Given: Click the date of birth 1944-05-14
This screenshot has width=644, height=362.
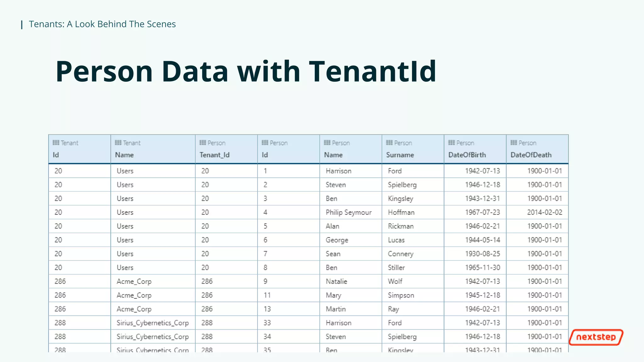Looking at the screenshot, I should tap(482, 240).
